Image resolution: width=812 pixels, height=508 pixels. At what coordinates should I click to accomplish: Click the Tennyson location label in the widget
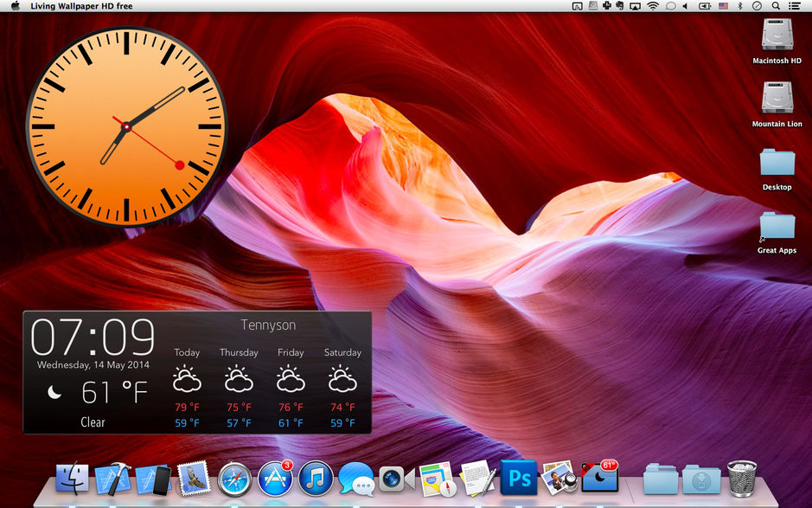(x=269, y=325)
